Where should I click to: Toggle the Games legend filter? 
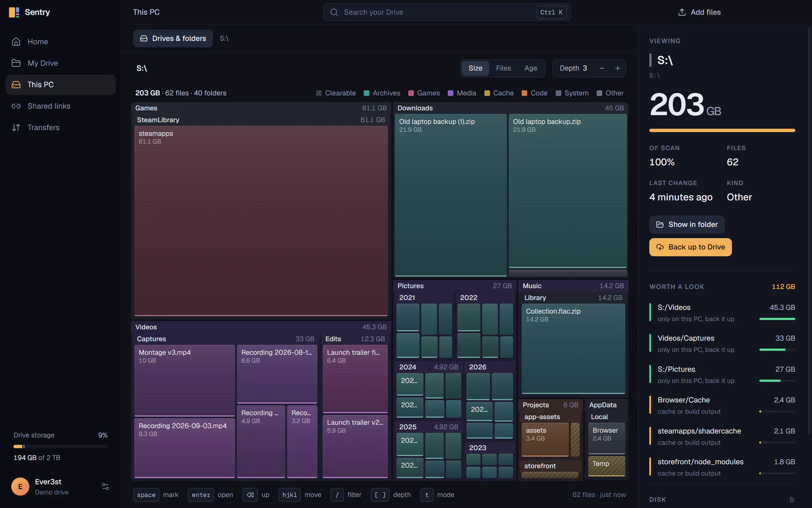424,93
